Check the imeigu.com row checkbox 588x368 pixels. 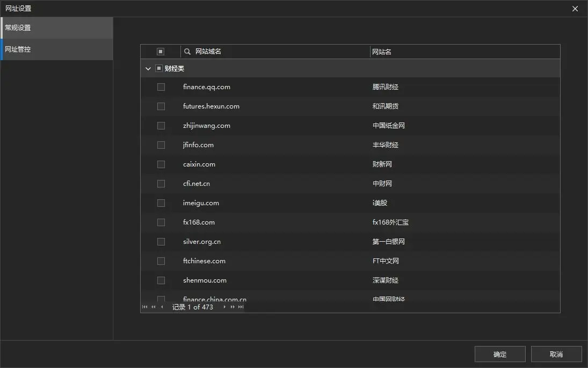pos(161,203)
